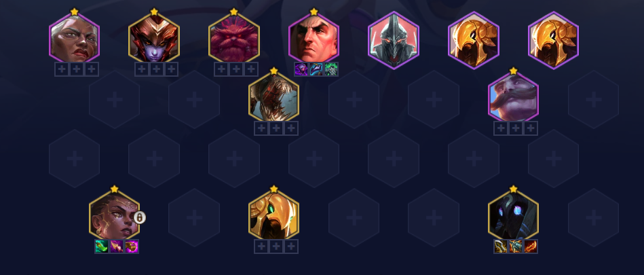Screen dimensions: 644x275
Task: Add an item to Ambessa's first item slot
Action: (62, 69)
